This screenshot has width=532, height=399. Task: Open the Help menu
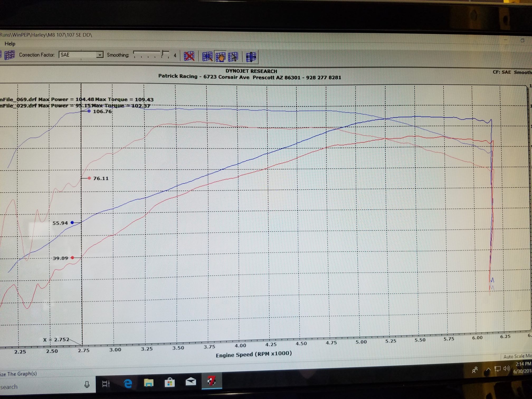point(10,44)
